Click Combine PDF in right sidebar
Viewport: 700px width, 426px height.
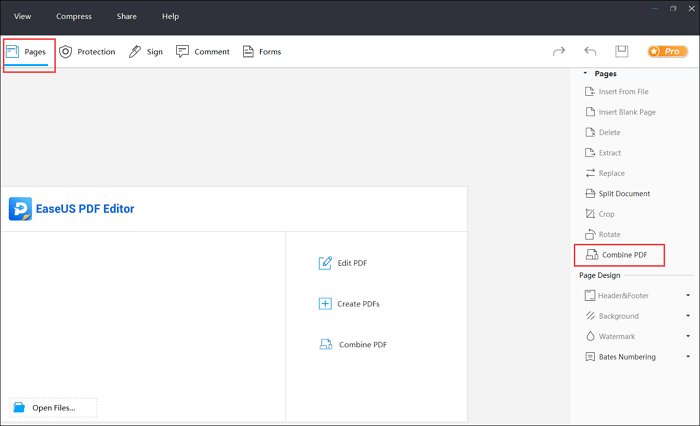pos(619,255)
